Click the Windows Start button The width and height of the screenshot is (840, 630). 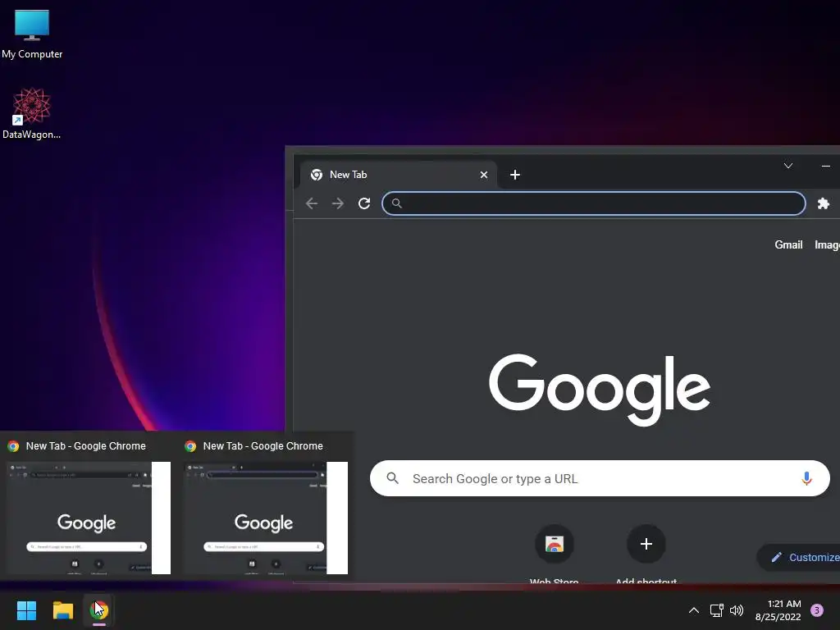click(x=26, y=610)
